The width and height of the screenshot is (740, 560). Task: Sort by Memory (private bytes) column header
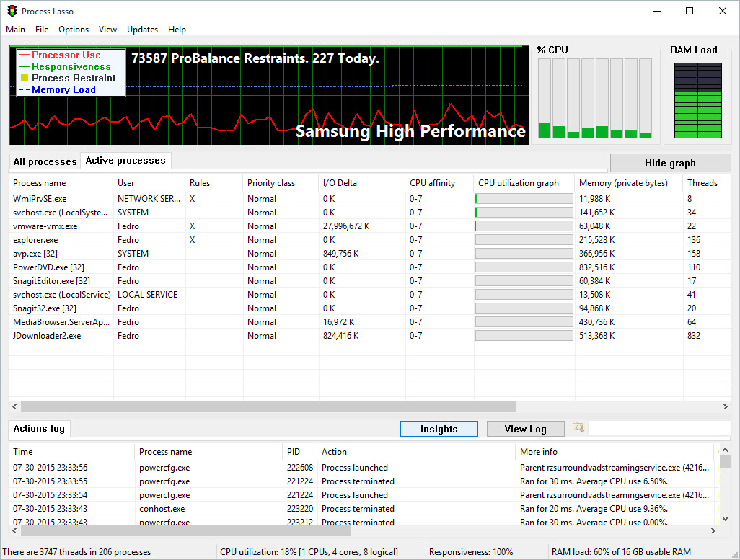click(629, 183)
